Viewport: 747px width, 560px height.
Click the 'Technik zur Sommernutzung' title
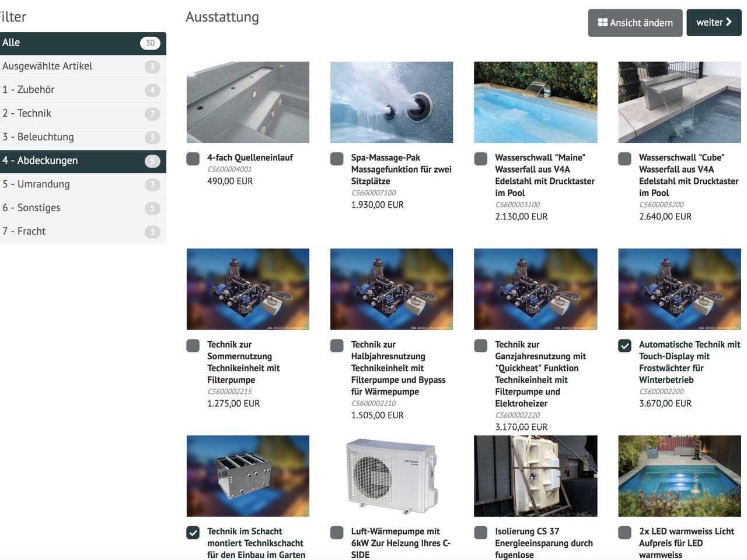243,362
